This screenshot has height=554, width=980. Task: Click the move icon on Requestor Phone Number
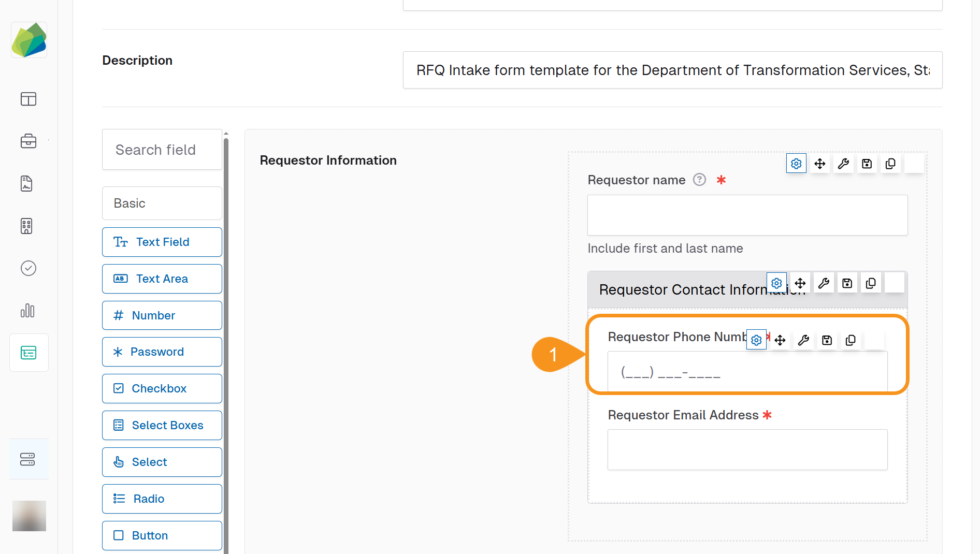[780, 340]
